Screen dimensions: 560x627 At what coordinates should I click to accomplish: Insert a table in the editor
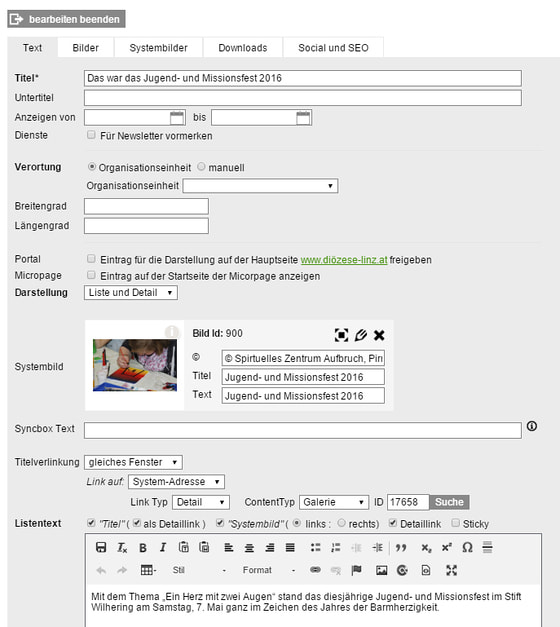148,570
